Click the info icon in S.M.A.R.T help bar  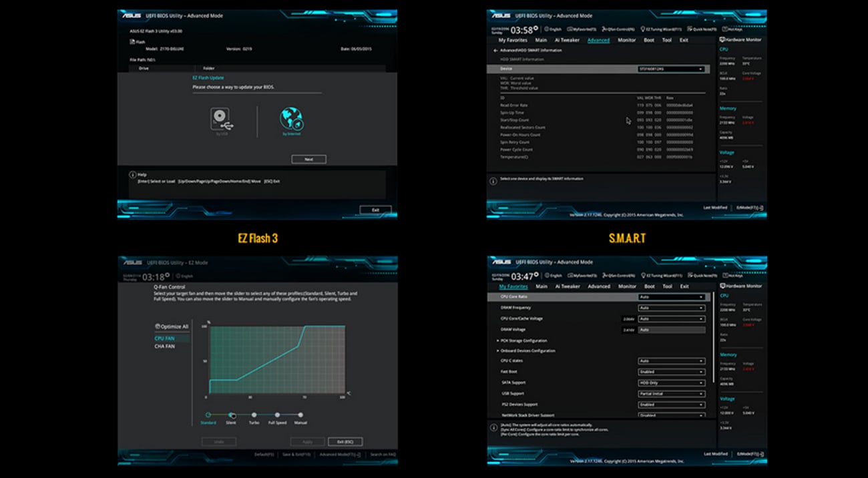pos(493,180)
